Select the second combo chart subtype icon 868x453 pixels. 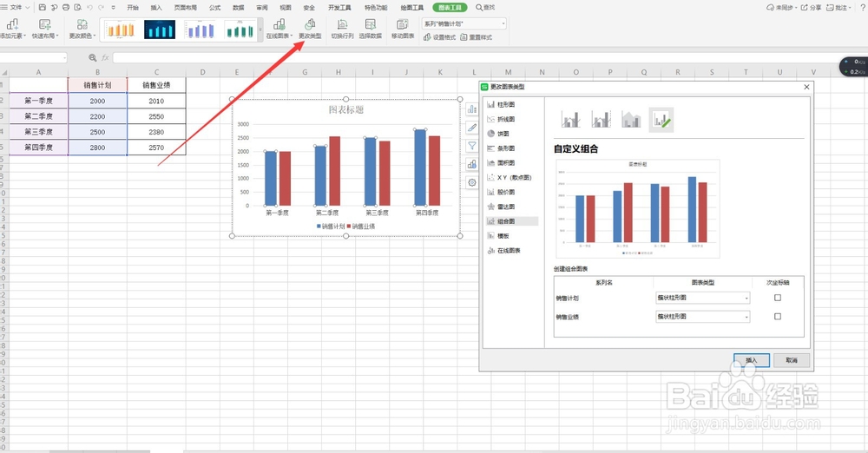click(x=601, y=120)
